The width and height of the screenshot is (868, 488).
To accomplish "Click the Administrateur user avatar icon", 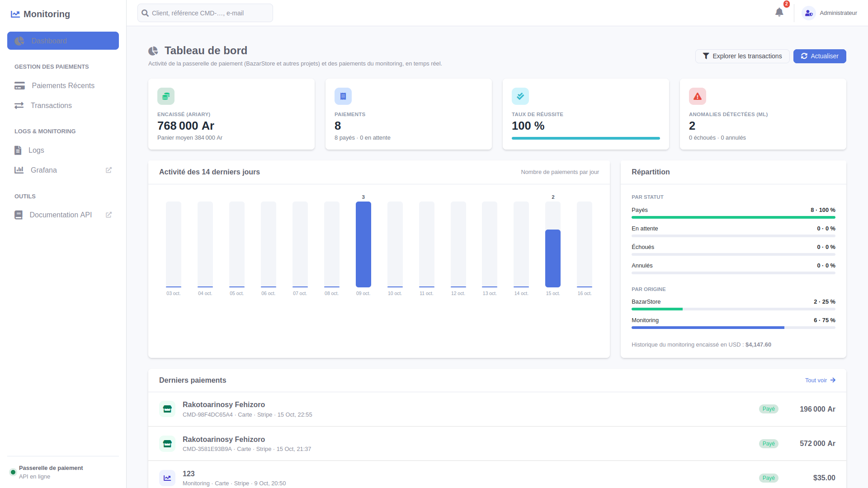I will point(808,13).
